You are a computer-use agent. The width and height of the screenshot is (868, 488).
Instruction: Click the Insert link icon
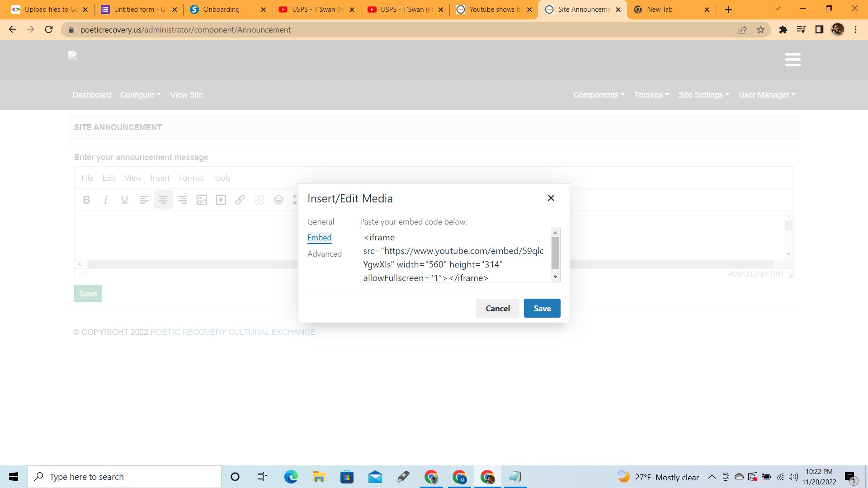(x=240, y=200)
